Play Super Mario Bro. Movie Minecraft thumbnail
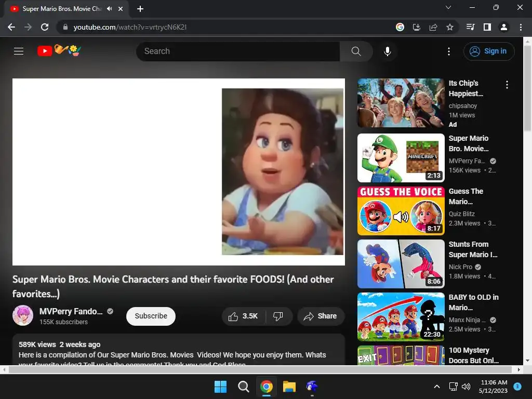This screenshot has height=399, width=532. [x=401, y=158]
